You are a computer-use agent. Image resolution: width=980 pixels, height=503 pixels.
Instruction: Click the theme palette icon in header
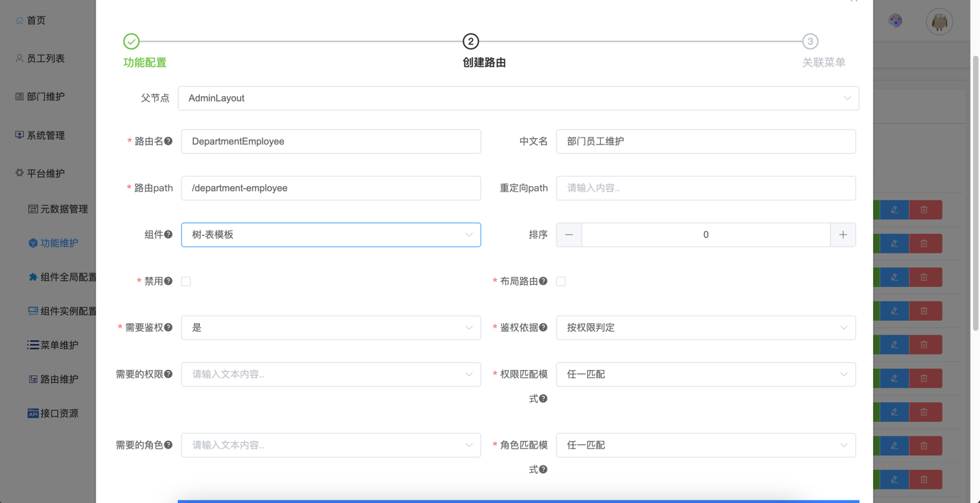point(895,21)
